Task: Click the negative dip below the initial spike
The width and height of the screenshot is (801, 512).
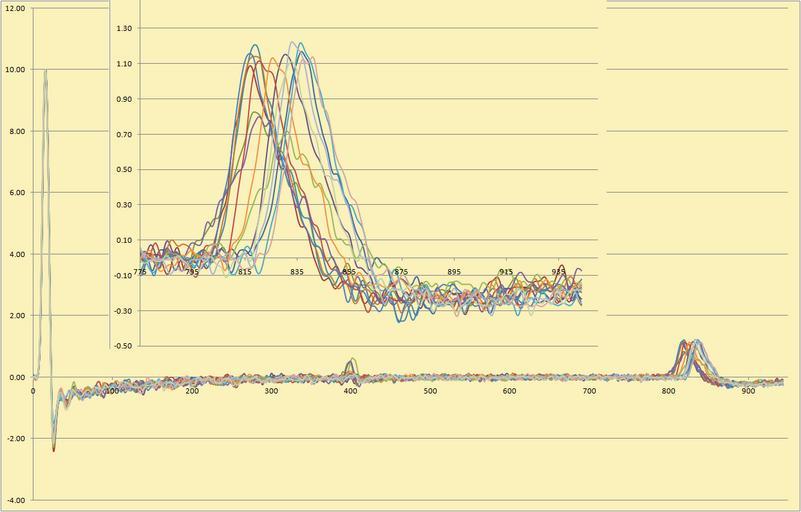Action: [53, 448]
